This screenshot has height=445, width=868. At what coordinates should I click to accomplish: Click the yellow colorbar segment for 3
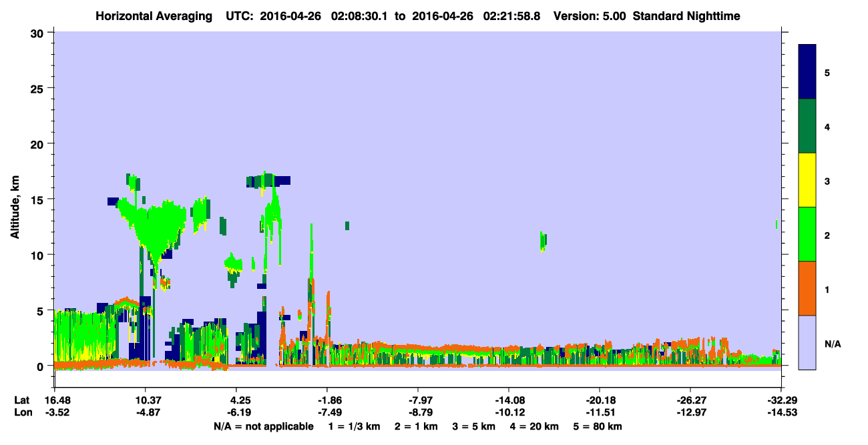click(x=807, y=180)
